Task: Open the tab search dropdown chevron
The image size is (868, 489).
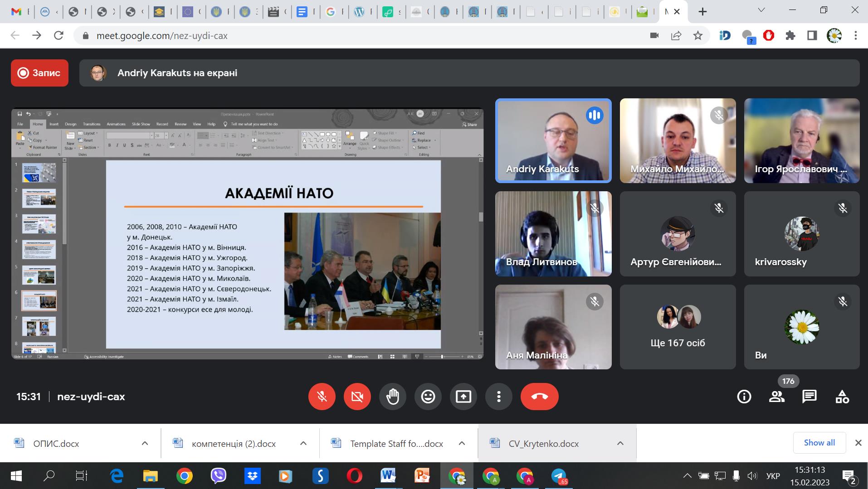Action: coord(762,10)
